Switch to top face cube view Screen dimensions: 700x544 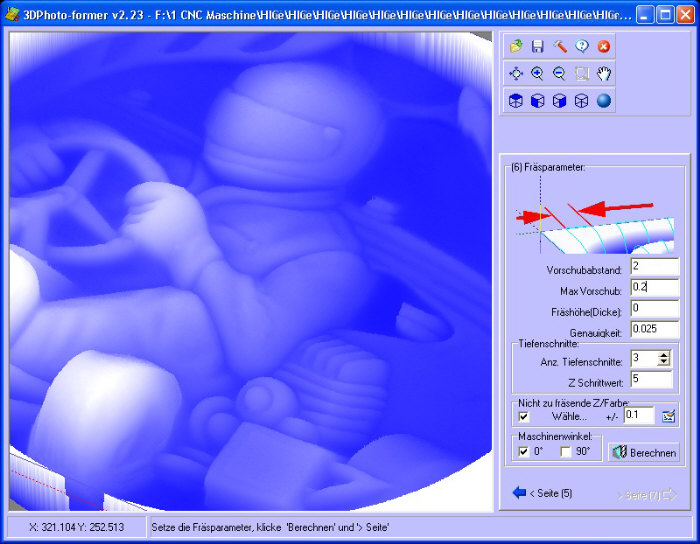pos(516,100)
